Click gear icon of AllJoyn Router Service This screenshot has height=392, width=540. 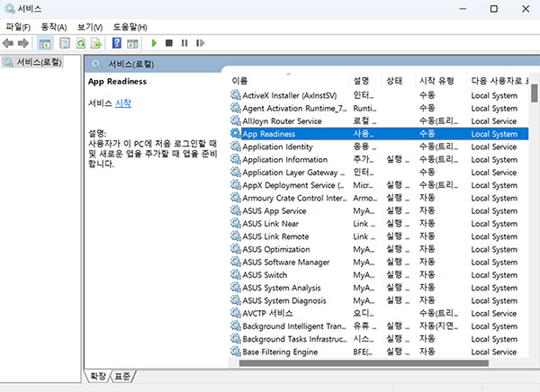tap(236, 120)
